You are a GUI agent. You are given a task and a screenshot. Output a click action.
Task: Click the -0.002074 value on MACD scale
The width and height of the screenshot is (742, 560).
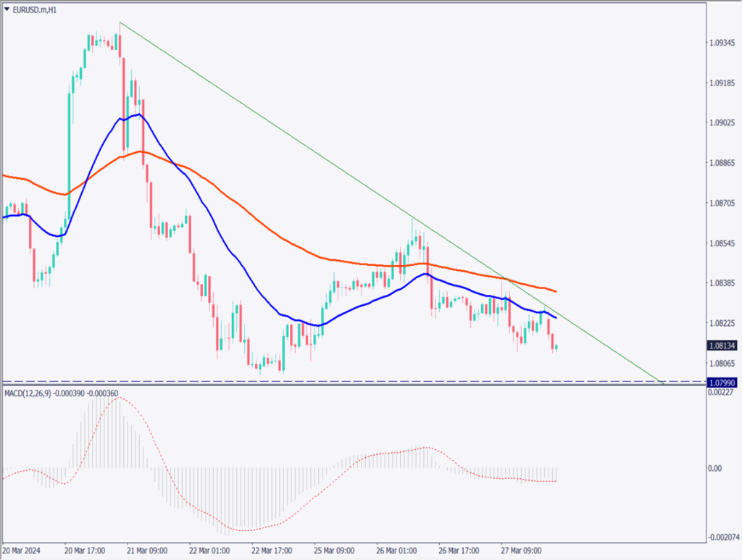(x=723, y=537)
